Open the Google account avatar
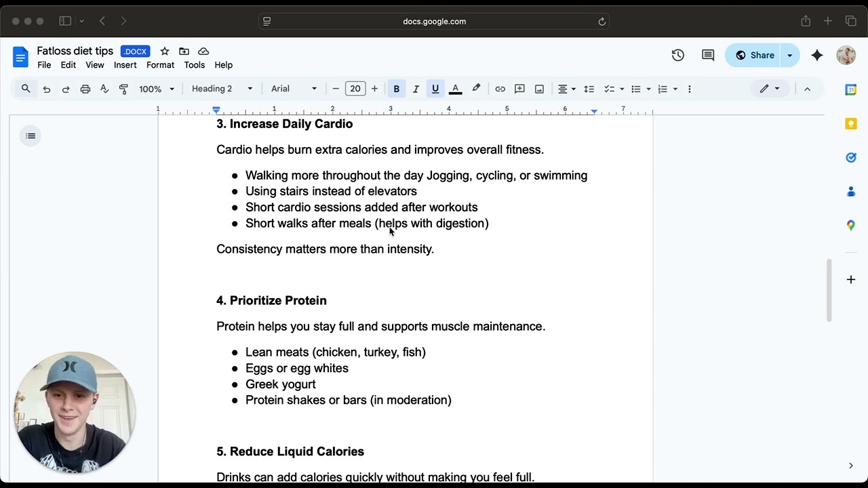This screenshot has width=868, height=488. coord(846,56)
